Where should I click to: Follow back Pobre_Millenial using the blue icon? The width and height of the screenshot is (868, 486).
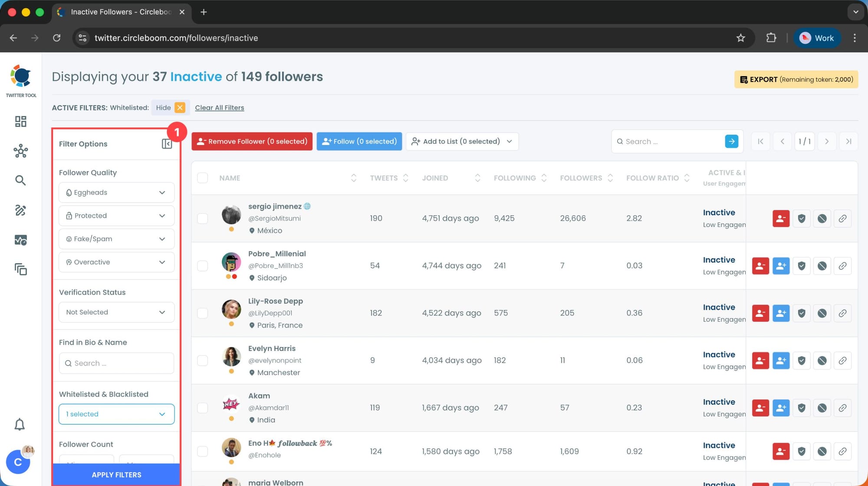pos(781,266)
